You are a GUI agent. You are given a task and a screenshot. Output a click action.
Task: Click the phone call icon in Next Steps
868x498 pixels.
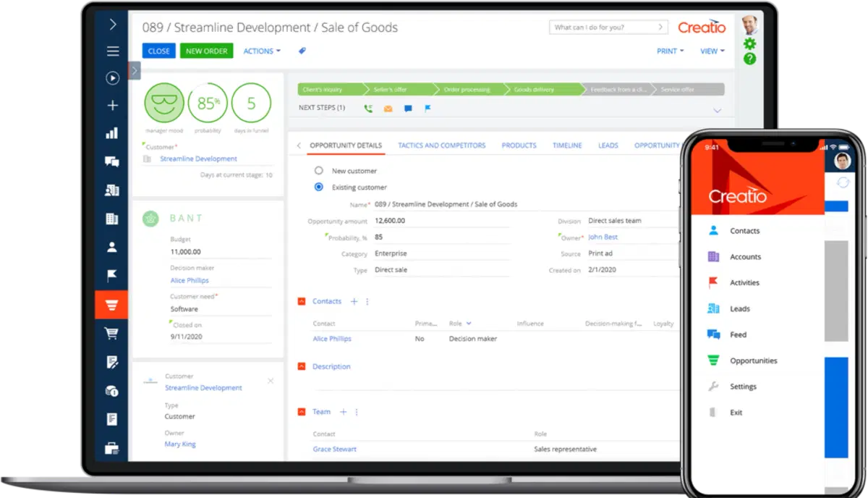(x=368, y=109)
